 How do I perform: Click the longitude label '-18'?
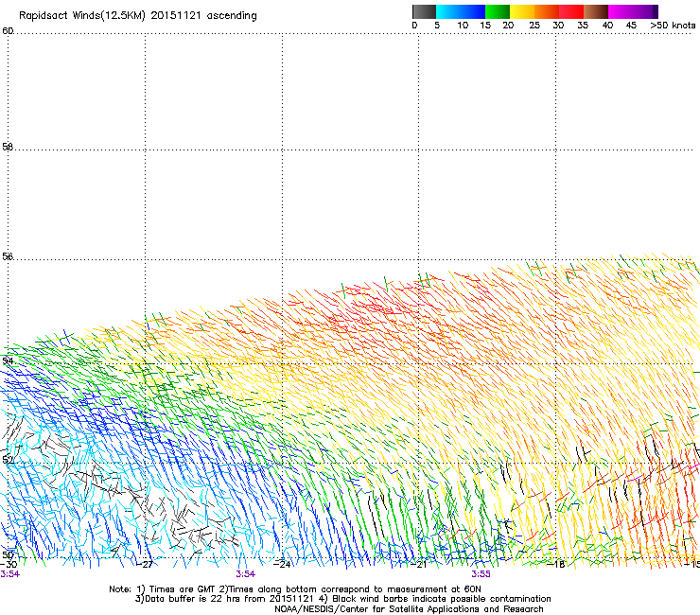(x=556, y=565)
